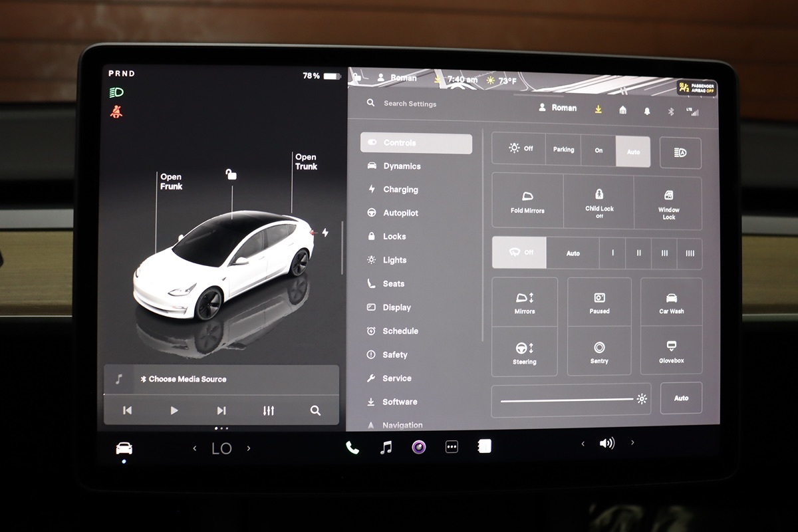Viewport: 798px width, 532px height.
Task: Open the Roman driver profile in settings header
Action: click(x=557, y=108)
